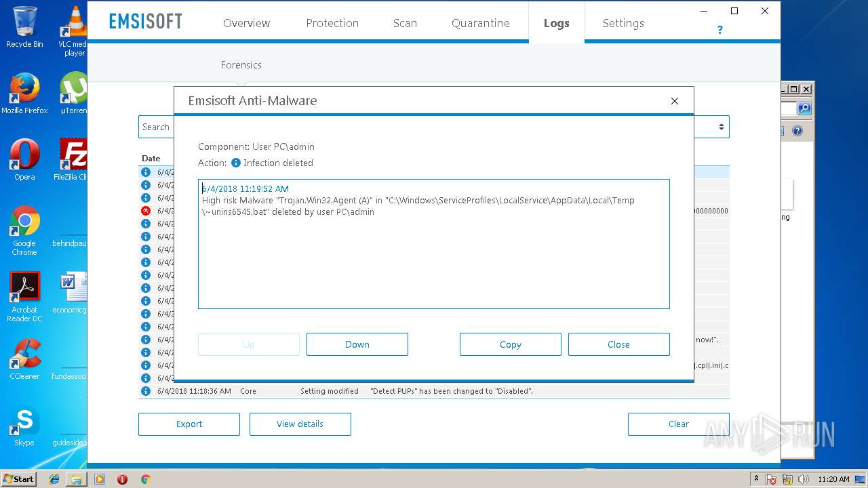Viewport: 868px width, 488px height.
Task: Click the Emsisoft logo
Action: [146, 22]
